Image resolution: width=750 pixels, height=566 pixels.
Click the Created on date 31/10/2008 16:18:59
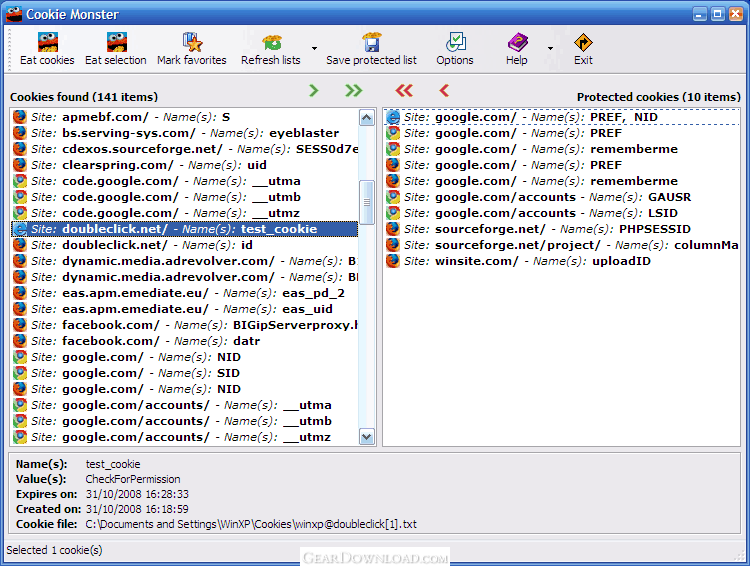[137, 509]
